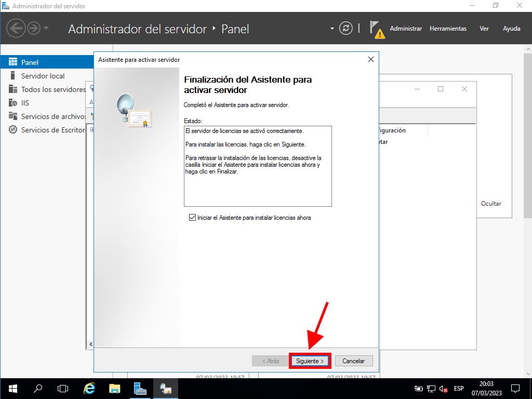Click the muted volume tray icon
This screenshot has height=399, width=532.
(x=444, y=389)
